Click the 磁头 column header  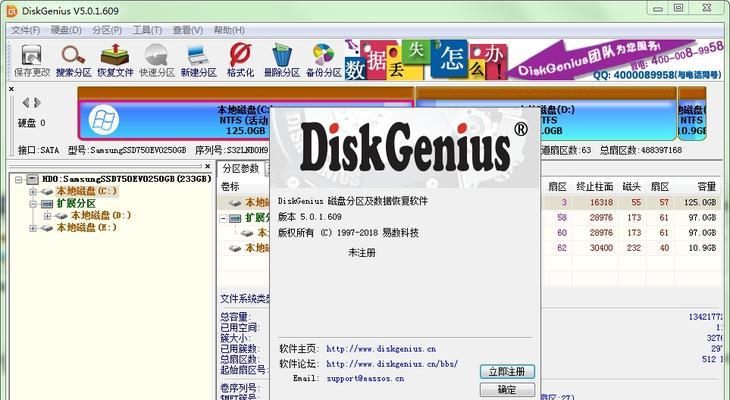[631, 187]
